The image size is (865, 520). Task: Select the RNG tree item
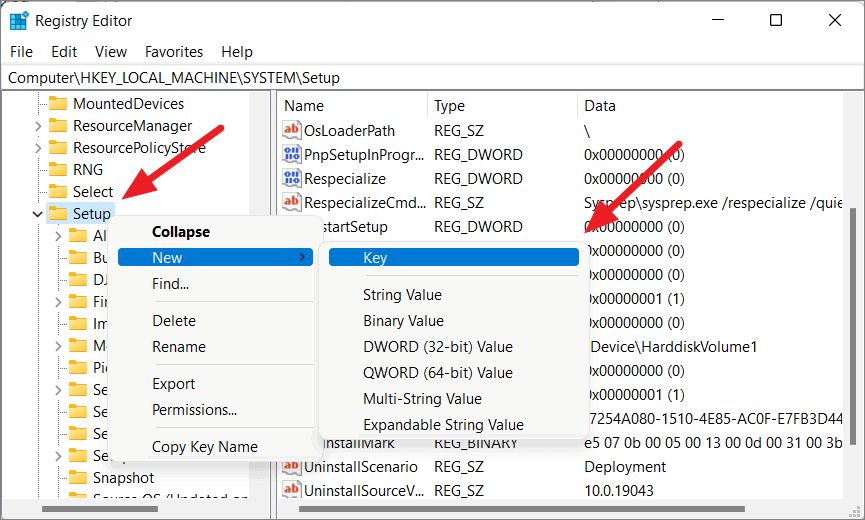click(88, 169)
